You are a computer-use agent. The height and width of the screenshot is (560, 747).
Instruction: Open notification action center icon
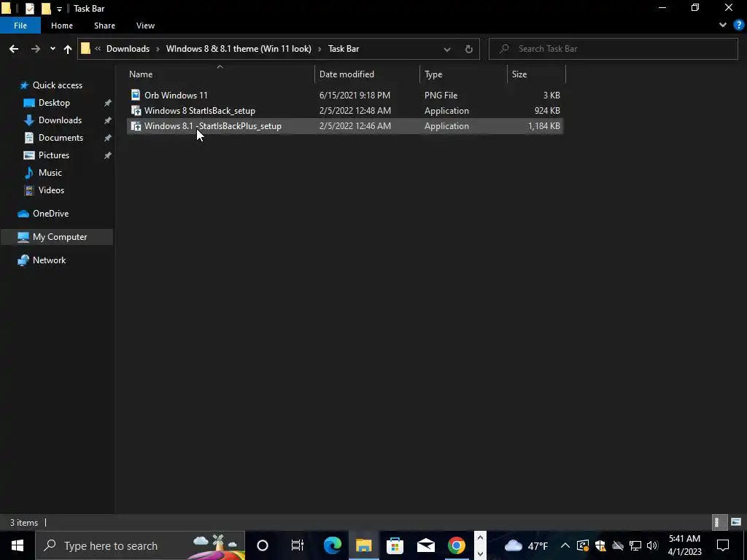click(x=723, y=545)
